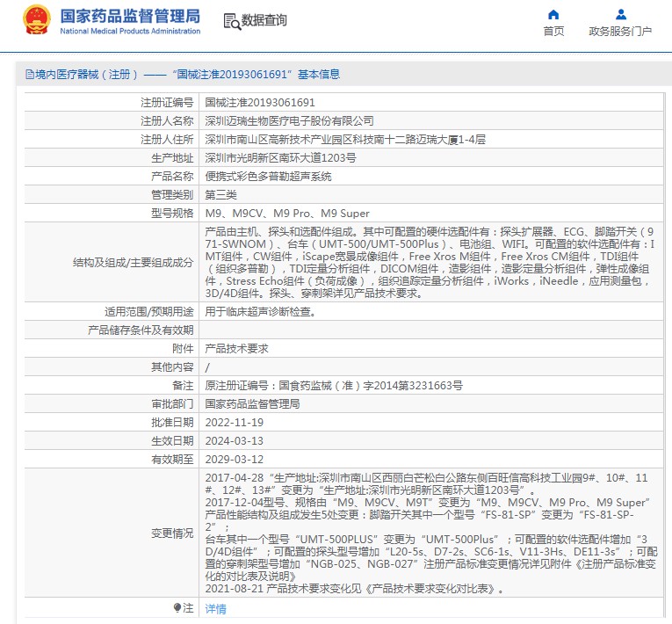Viewport: 672px width, 624px height.
Task: Click the panel header 基本信息 title bar
Action: [x=183, y=75]
